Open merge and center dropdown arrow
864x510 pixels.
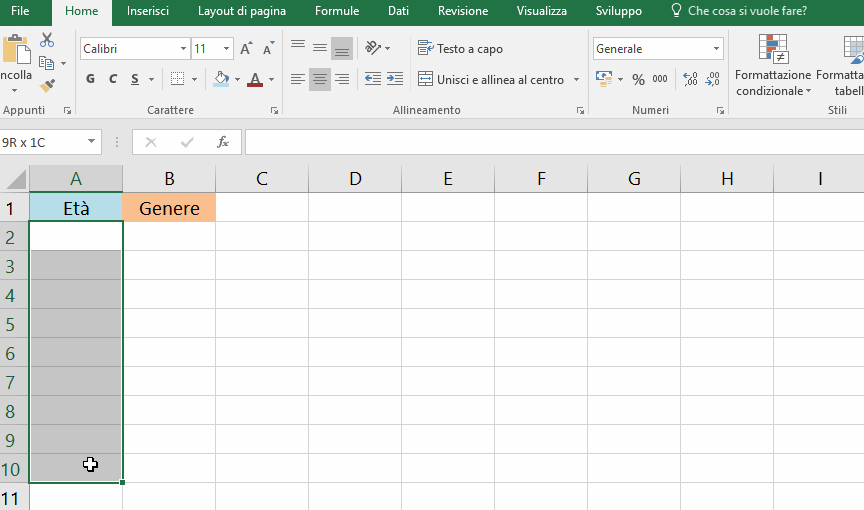click(576, 79)
